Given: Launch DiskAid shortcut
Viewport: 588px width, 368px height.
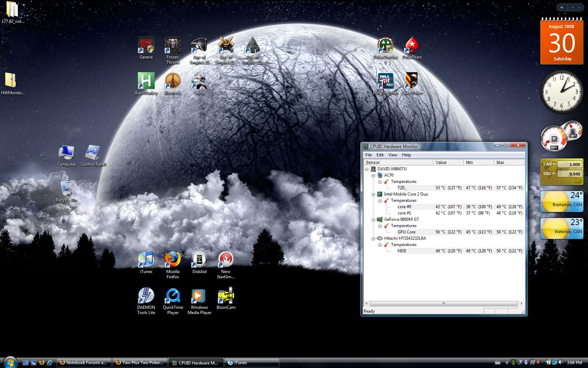Looking at the screenshot, I should click(199, 263).
